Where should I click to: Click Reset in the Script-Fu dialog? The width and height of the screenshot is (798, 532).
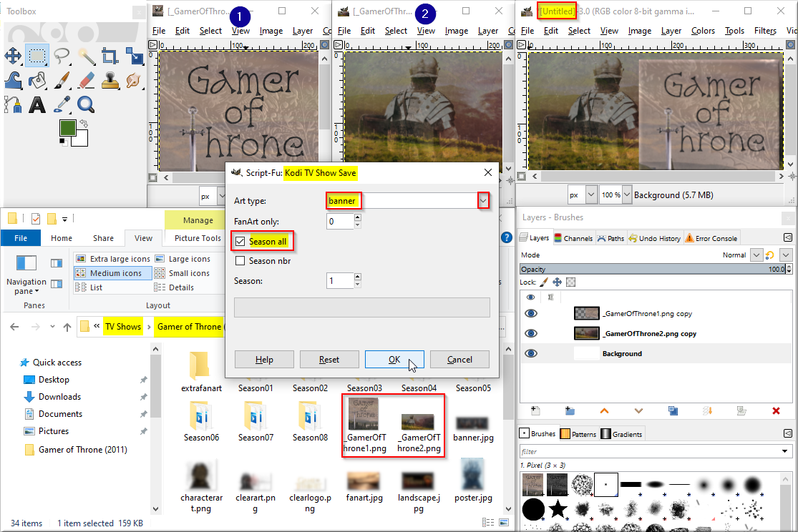[x=329, y=360]
